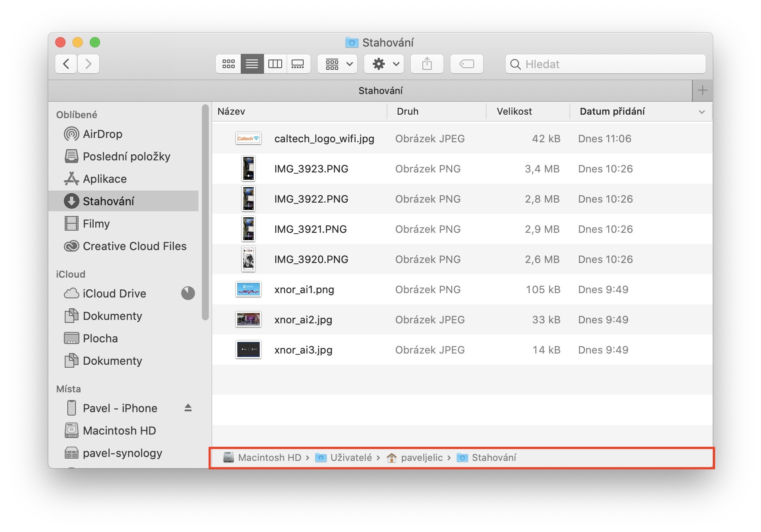Viewport: 761px width, 532px height.
Task: Open the group-by arrangement dropdown
Action: [338, 64]
